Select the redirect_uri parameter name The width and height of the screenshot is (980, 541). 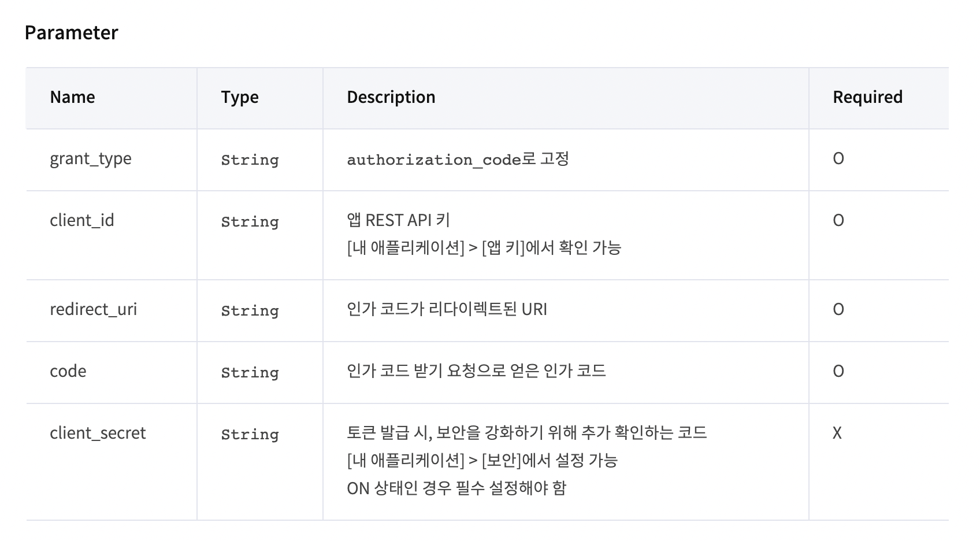(x=94, y=309)
